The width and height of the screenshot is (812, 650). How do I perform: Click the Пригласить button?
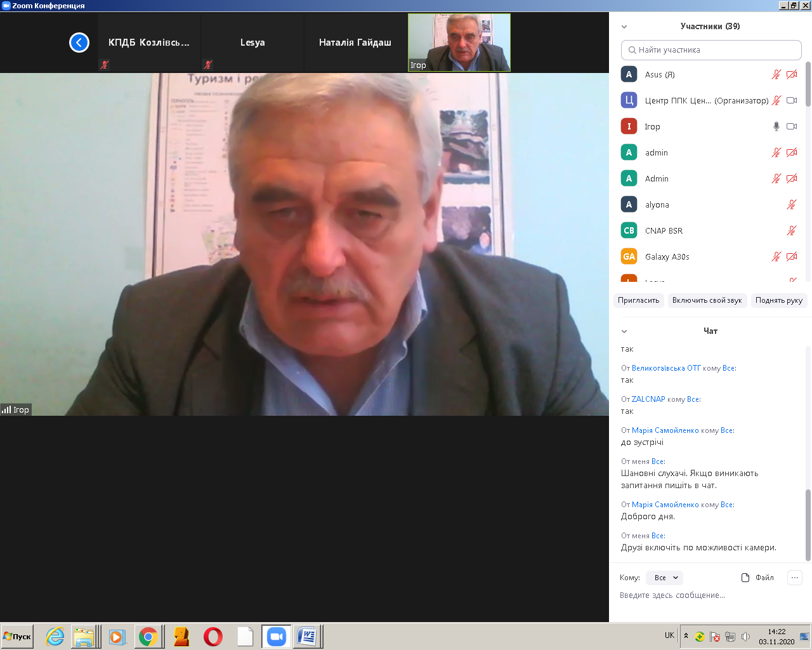(638, 300)
